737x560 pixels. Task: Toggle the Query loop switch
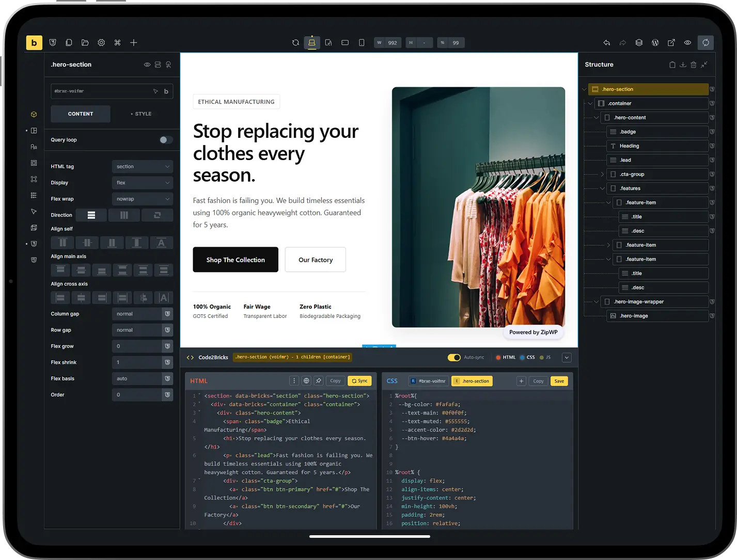pos(165,140)
